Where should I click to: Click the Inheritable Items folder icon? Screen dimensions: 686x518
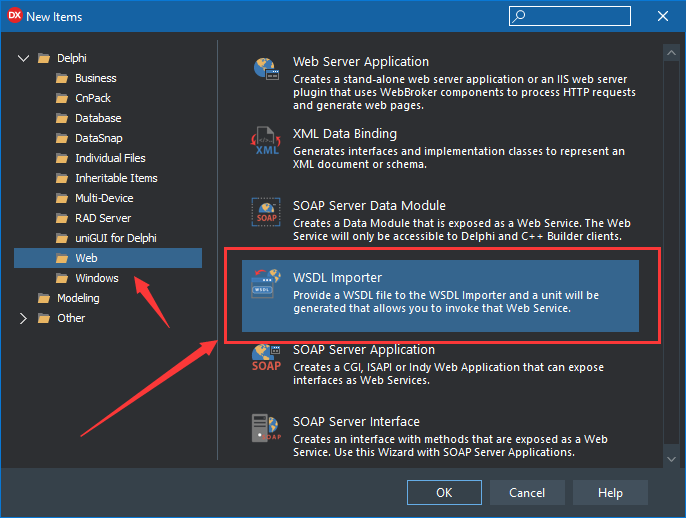coord(62,178)
